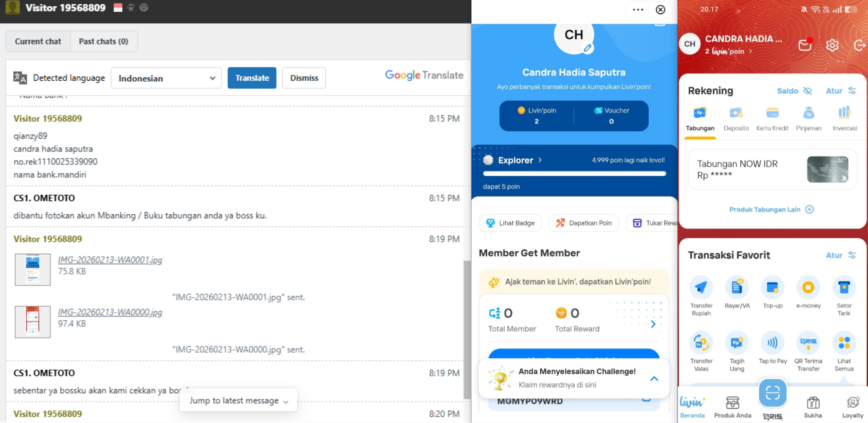Screen dimensions: 868x423
Task: Click the Voucher count in profile card
Action: (x=611, y=116)
